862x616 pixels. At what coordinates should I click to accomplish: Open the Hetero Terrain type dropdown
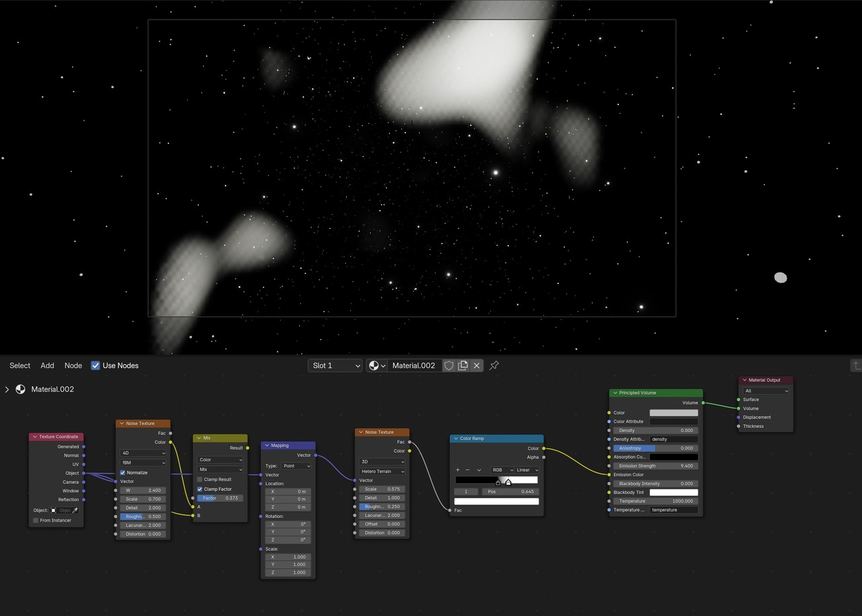point(382,471)
